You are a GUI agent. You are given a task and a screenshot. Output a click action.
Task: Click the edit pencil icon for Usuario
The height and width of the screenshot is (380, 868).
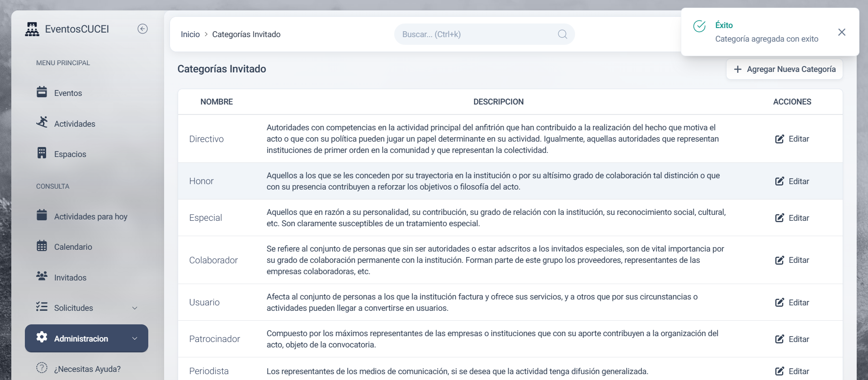pos(779,303)
